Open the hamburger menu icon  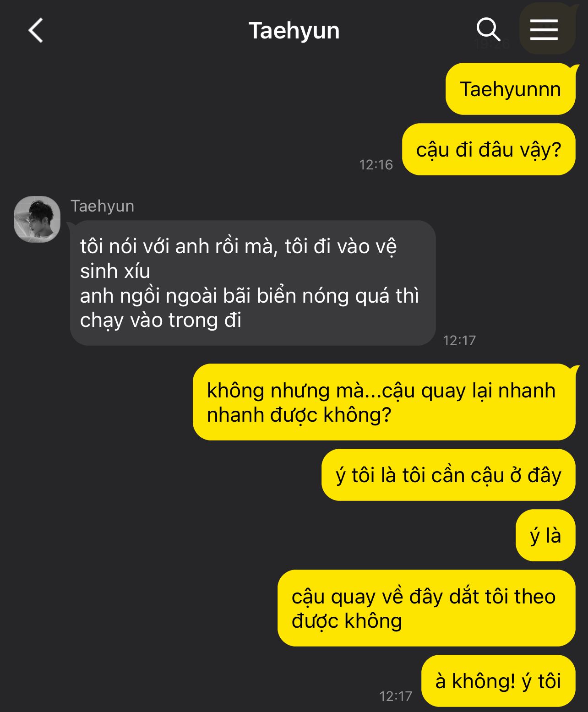tap(544, 30)
